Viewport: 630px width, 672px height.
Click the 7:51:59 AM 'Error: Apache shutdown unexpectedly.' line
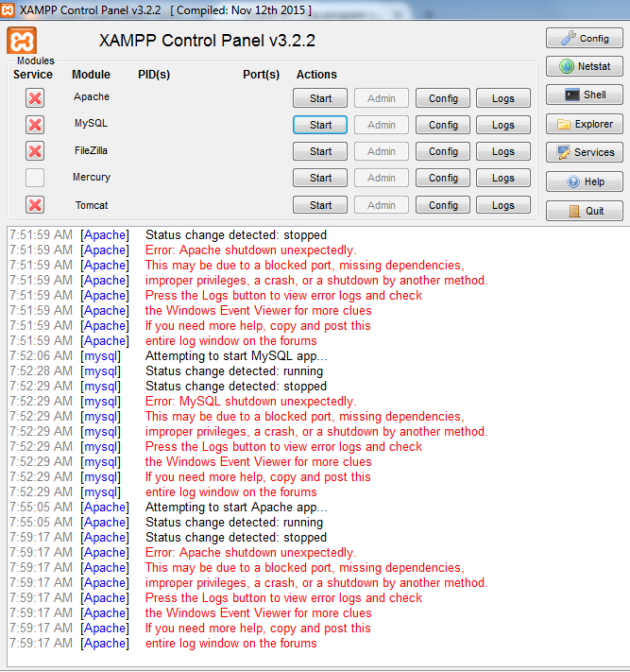coord(250,250)
